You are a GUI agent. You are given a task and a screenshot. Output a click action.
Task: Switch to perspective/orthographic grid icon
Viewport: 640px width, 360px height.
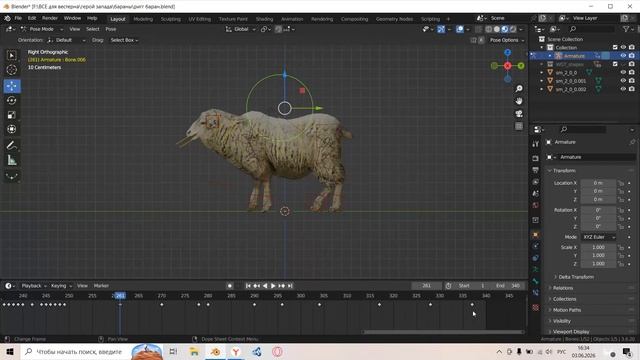pos(519,126)
